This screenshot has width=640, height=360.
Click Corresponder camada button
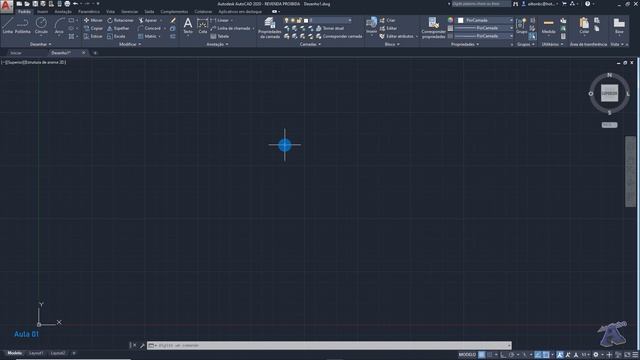pos(339,36)
